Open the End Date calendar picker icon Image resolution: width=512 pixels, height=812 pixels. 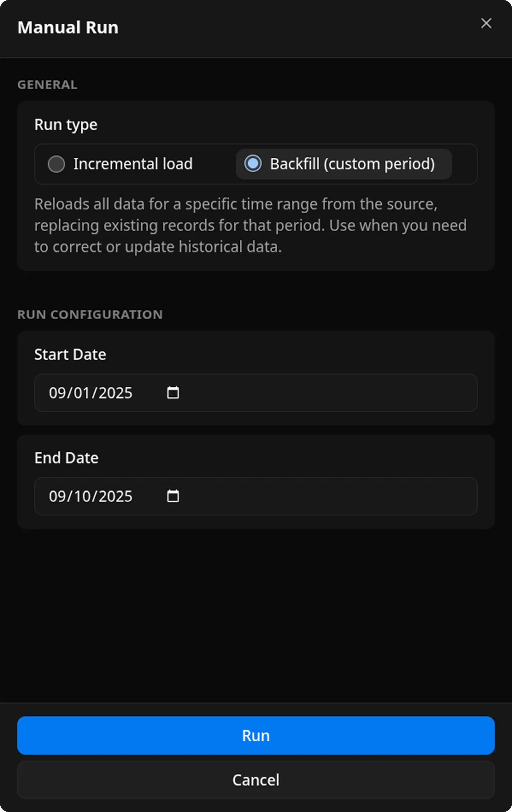[x=173, y=496]
